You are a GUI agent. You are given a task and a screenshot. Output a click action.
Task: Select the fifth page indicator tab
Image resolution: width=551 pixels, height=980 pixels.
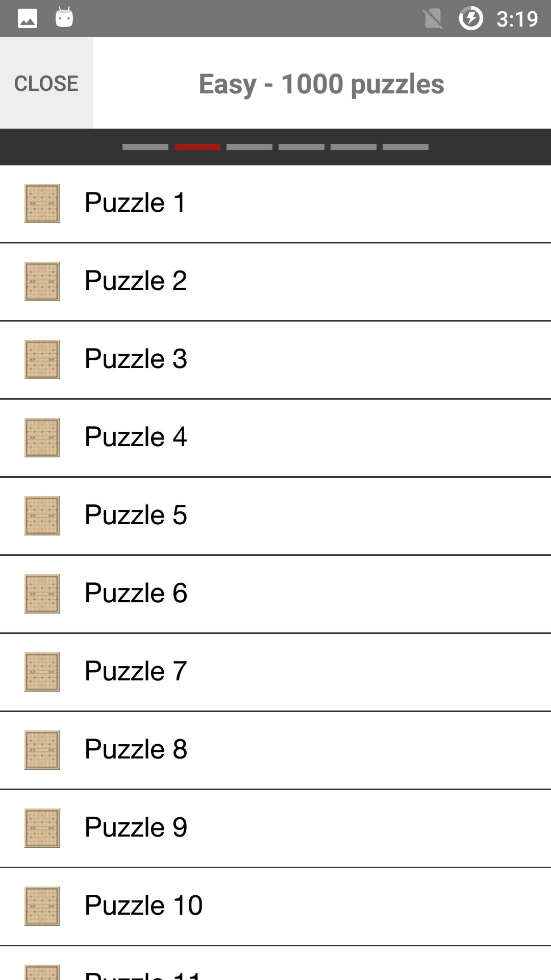[x=354, y=147]
